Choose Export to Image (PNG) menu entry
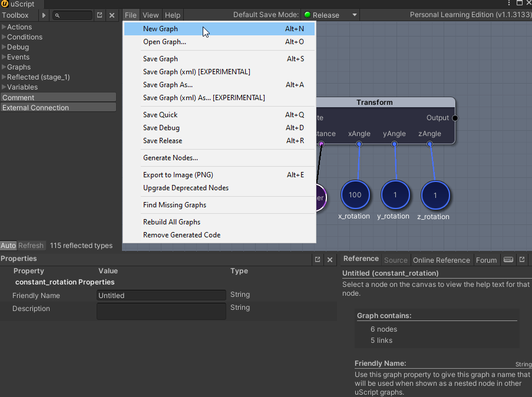 tap(178, 175)
